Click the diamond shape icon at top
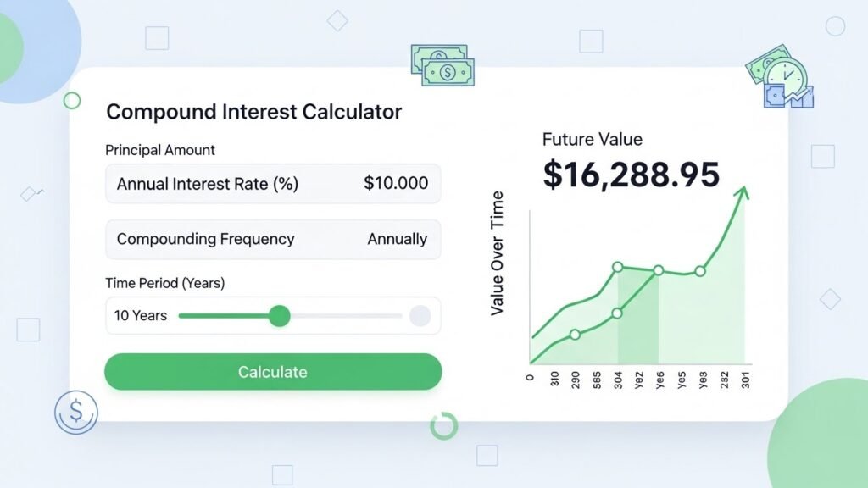Viewport: 868px width, 488px height. tap(337, 21)
